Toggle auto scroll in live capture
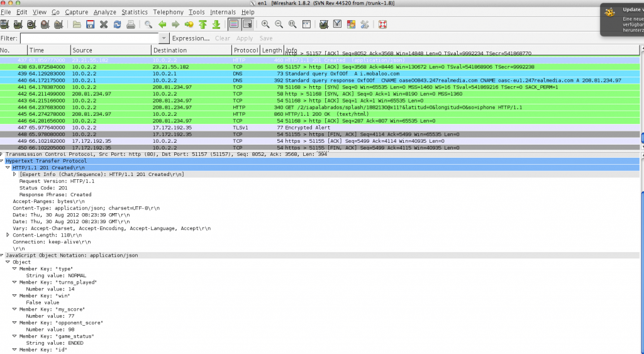644x354 pixels. (x=247, y=25)
